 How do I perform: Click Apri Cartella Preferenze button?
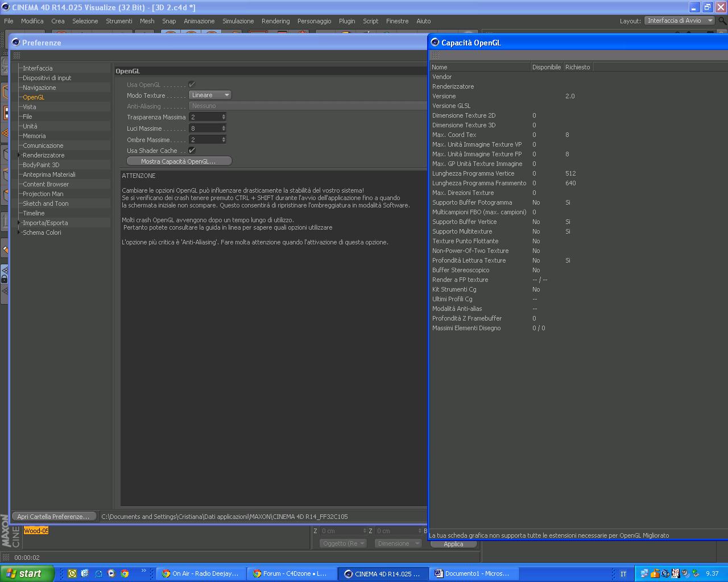tap(53, 517)
